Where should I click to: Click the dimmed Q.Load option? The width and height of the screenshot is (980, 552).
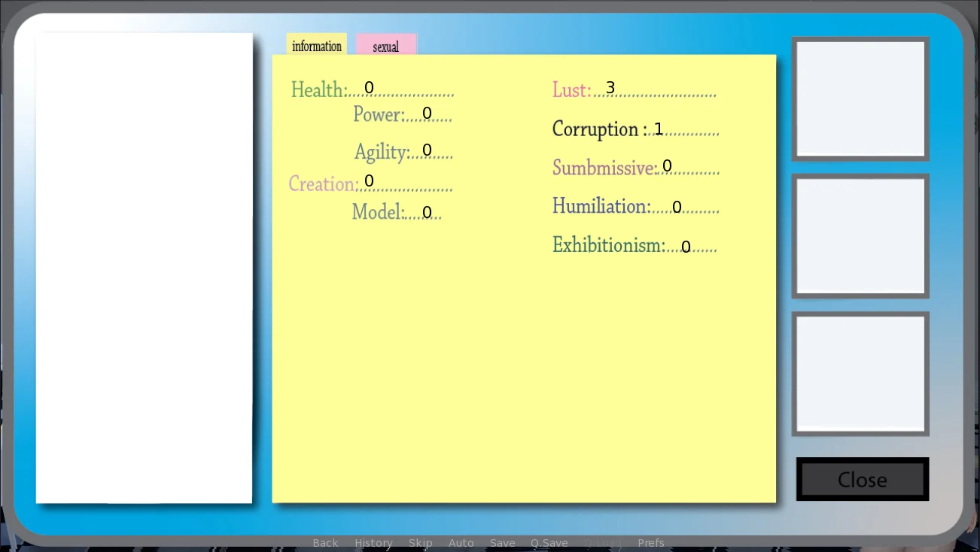[603, 543]
